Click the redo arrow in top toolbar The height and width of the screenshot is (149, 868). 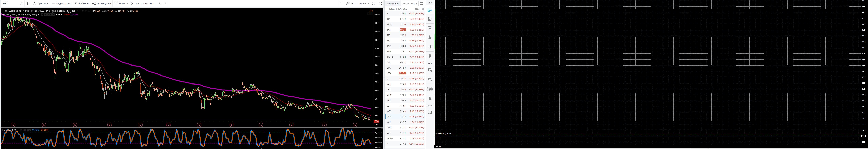point(165,3)
